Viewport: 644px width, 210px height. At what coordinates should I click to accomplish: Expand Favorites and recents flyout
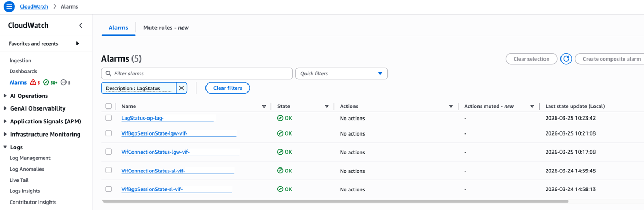(78, 44)
